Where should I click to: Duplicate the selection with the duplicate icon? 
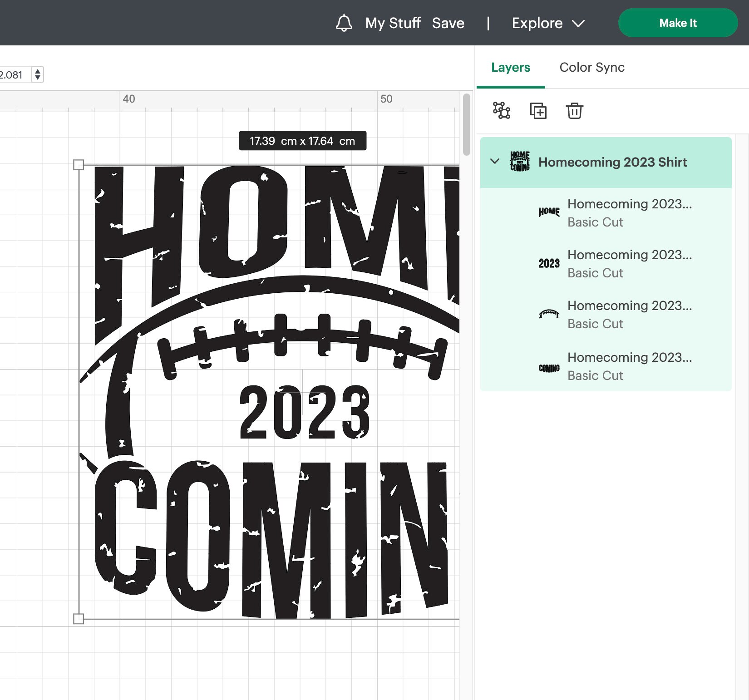coord(538,110)
